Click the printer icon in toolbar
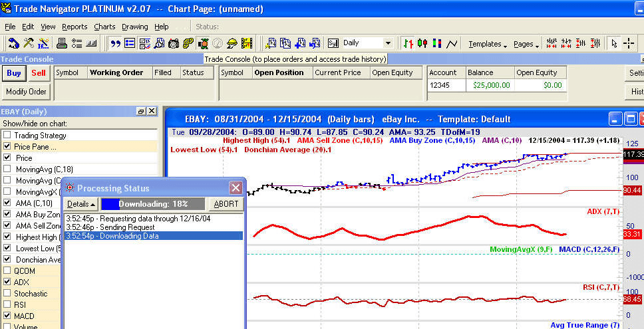 click(x=61, y=43)
